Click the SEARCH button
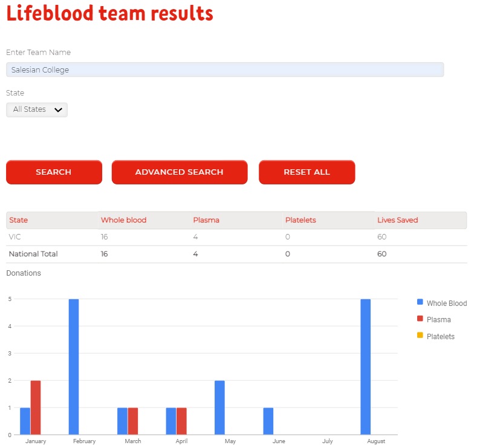477x448 pixels. click(54, 172)
